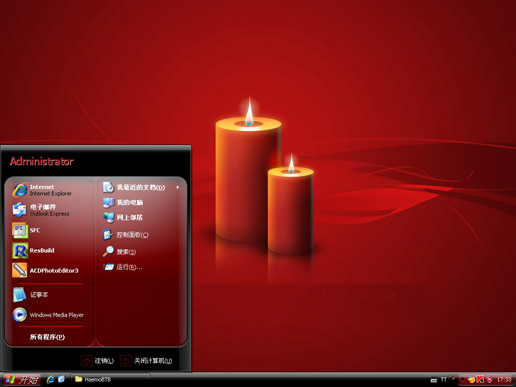Click the Show Desktop Quick Launch icon

(61, 379)
